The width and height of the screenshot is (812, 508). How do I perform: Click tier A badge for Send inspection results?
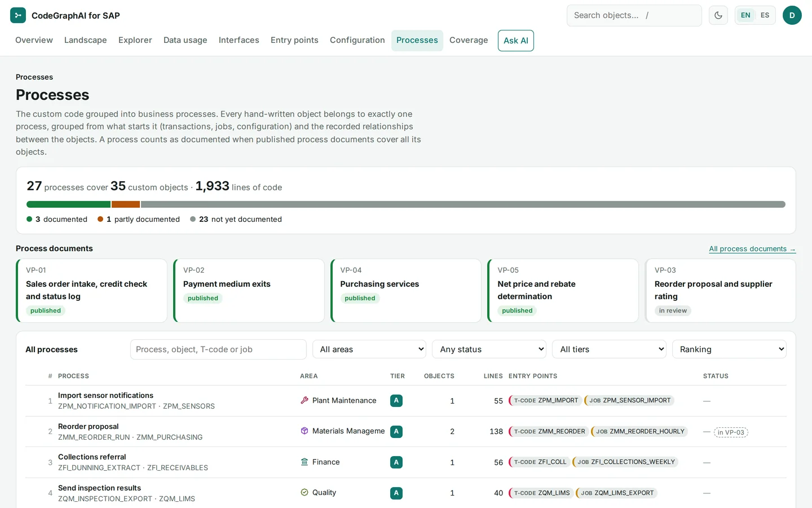point(396,493)
